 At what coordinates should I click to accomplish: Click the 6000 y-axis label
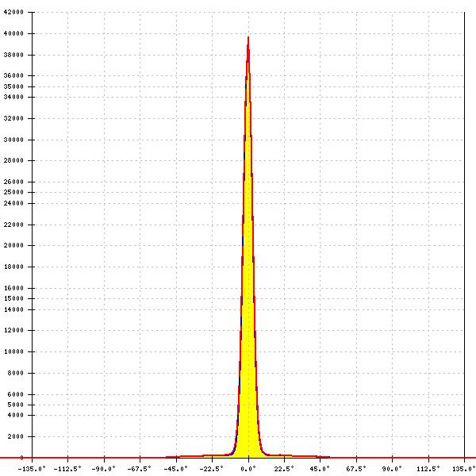pos(15,394)
